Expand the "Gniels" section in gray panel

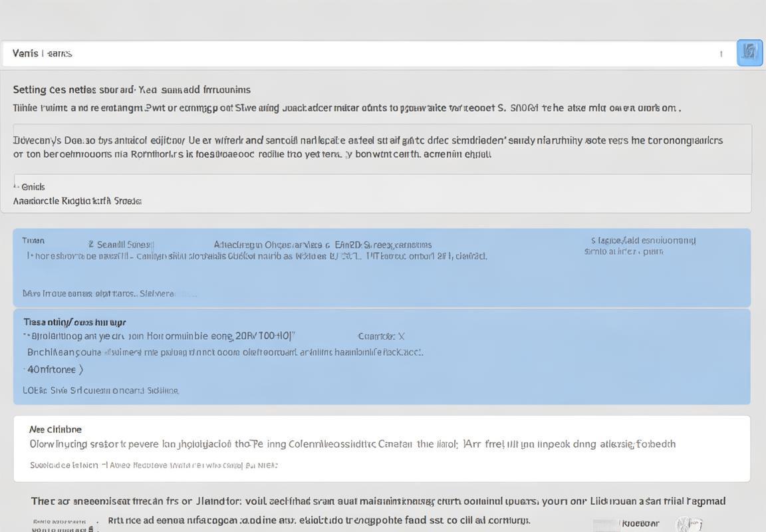(32, 187)
